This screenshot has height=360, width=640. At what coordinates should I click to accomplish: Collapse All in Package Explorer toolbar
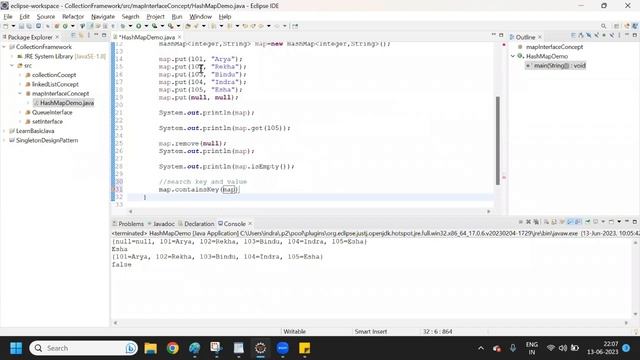[73, 36]
